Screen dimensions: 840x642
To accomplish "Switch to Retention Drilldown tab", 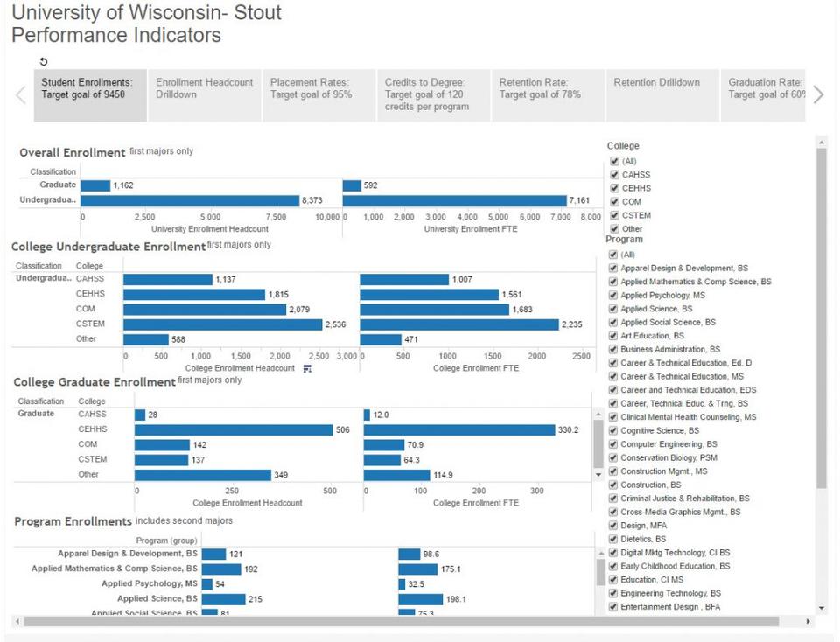I will 662,95.
